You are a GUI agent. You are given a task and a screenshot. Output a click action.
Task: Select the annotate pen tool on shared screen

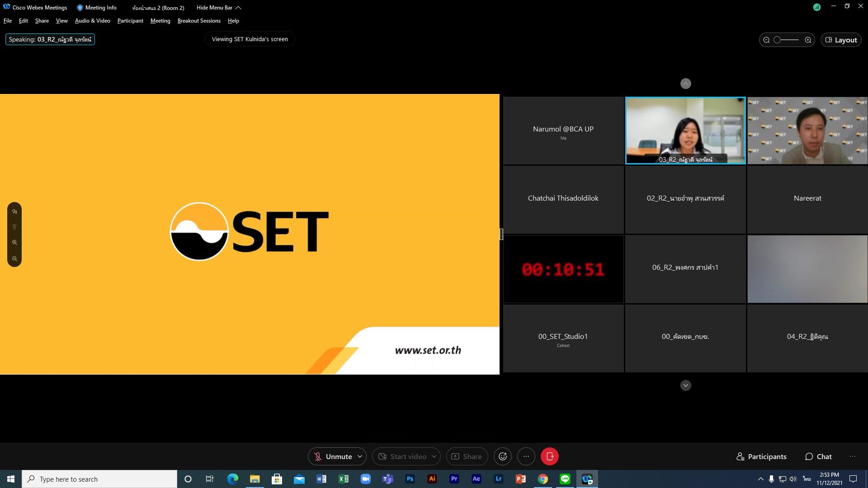[x=14, y=211]
